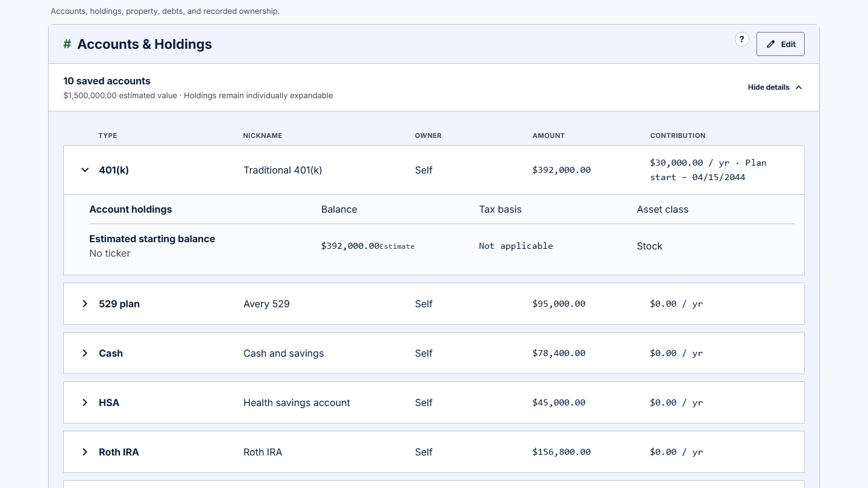The width and height of the screenshot is (868, 488).
Task: Select the Traditional 401(k) nickname
Action: point(283,170)
